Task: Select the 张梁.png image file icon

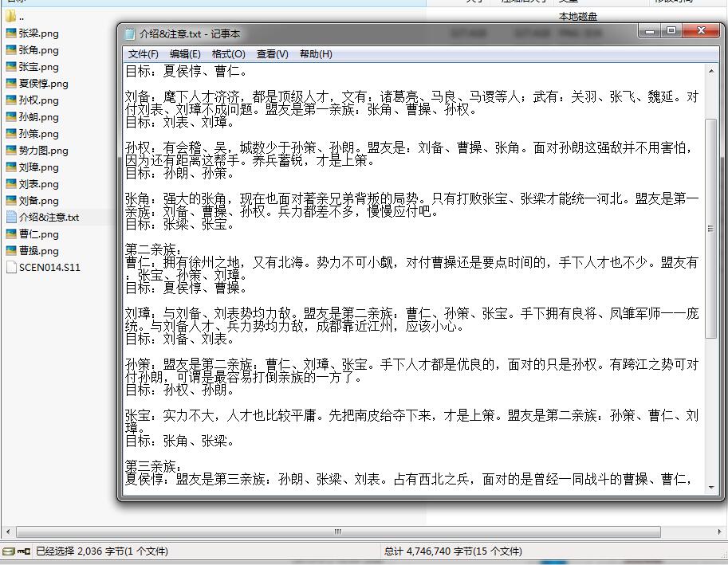Action: point(11,33)
